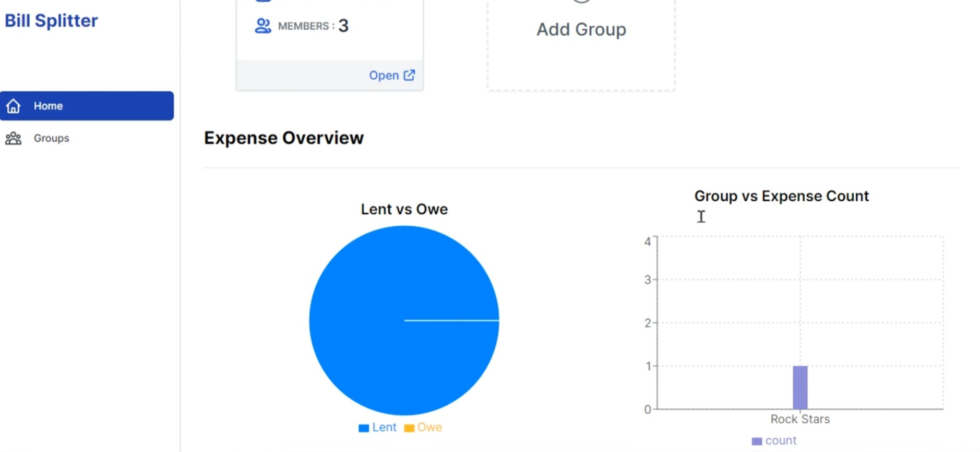The height and width of the screenshot is (452, 980).
Task: Click the members icon on the group card
Action: (x=262, y=25)
